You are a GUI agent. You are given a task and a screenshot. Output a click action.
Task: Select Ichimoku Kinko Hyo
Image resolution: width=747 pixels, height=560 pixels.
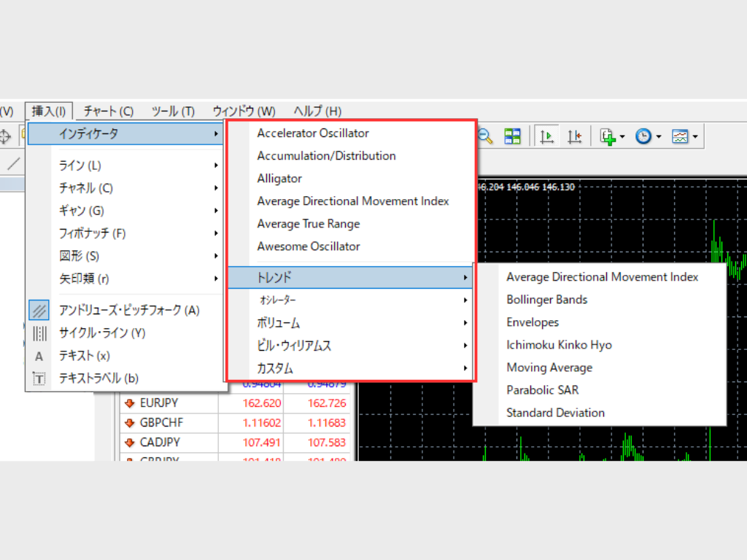click(600, 345)
